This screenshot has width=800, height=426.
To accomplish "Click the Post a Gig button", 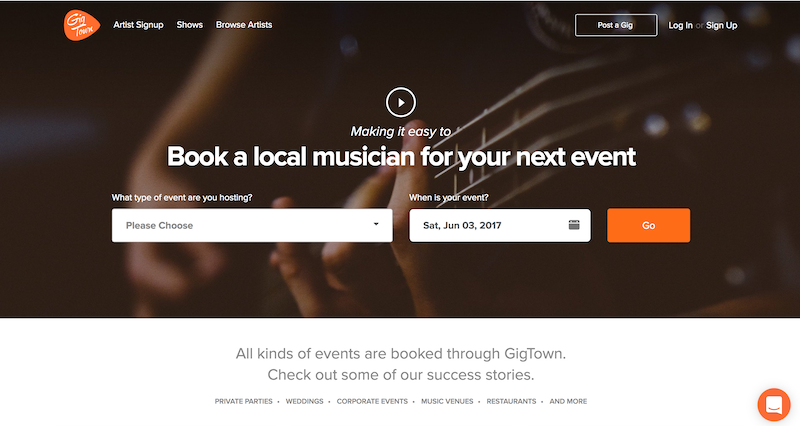I will (x=616, y=25).
